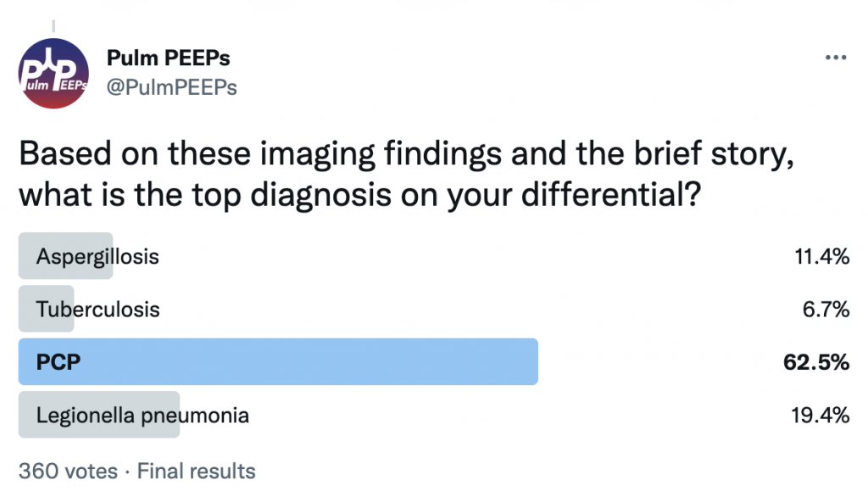Screen dimensions: 868x491
Task: Click the bold 62.5% winning result
Action: (816, 363)
